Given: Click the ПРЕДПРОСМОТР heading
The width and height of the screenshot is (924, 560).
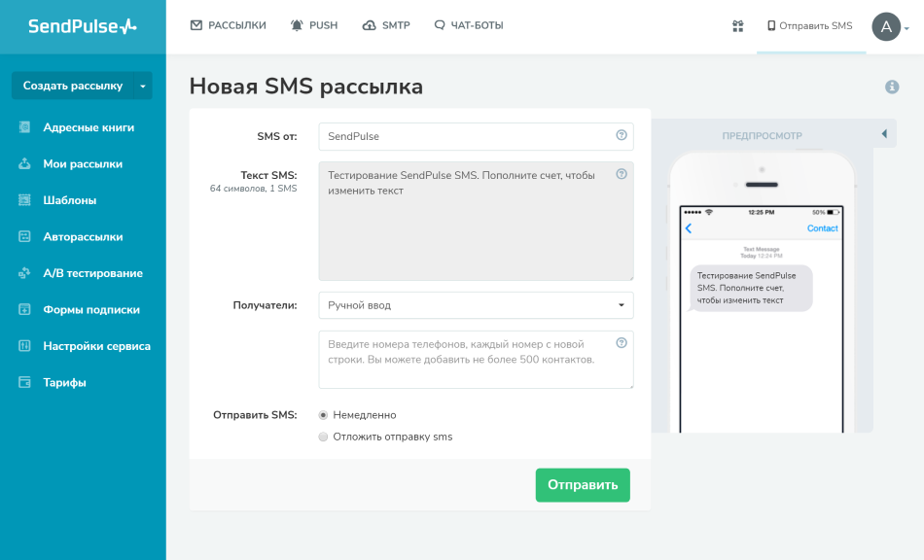Looking at the screenshot, I should tap(762, 135).
